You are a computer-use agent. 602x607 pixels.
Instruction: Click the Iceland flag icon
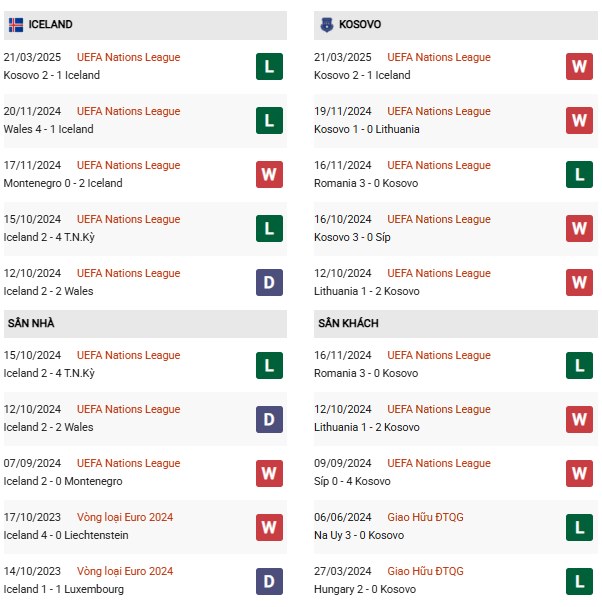(x=16, y=25)
